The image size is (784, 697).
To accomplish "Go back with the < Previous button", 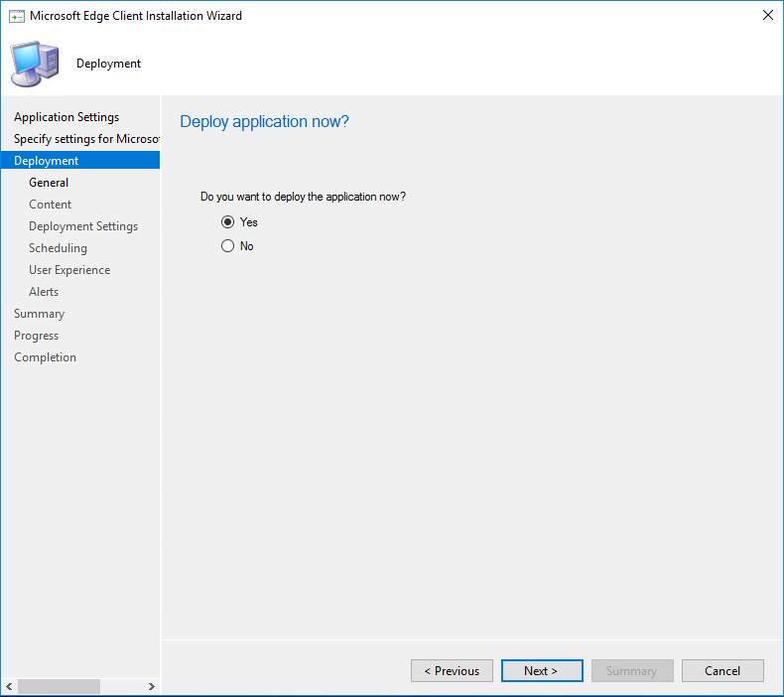I will [452, 670].
